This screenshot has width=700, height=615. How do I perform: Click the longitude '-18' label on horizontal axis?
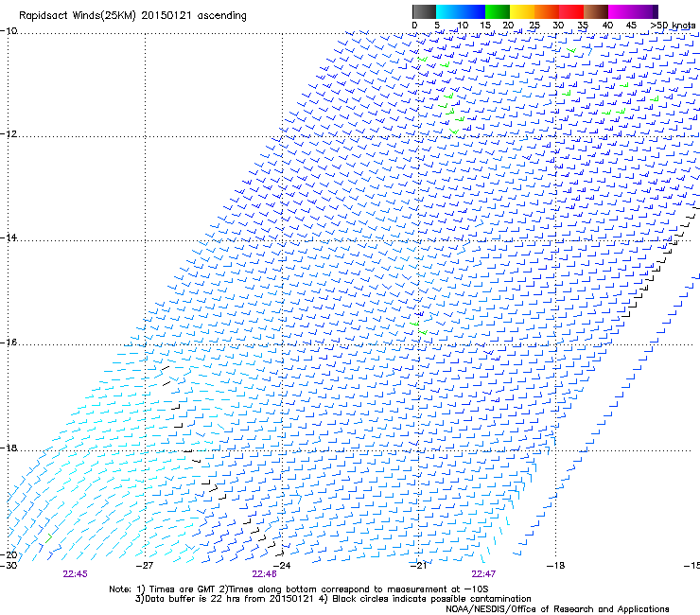(x=555, y=566)
